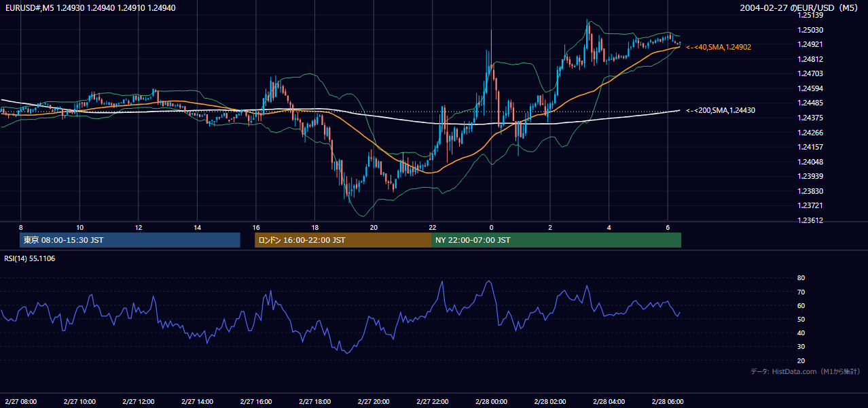Click price axis value 1.24266
Viewport: 868px width, 408px height.
point(810,133)
